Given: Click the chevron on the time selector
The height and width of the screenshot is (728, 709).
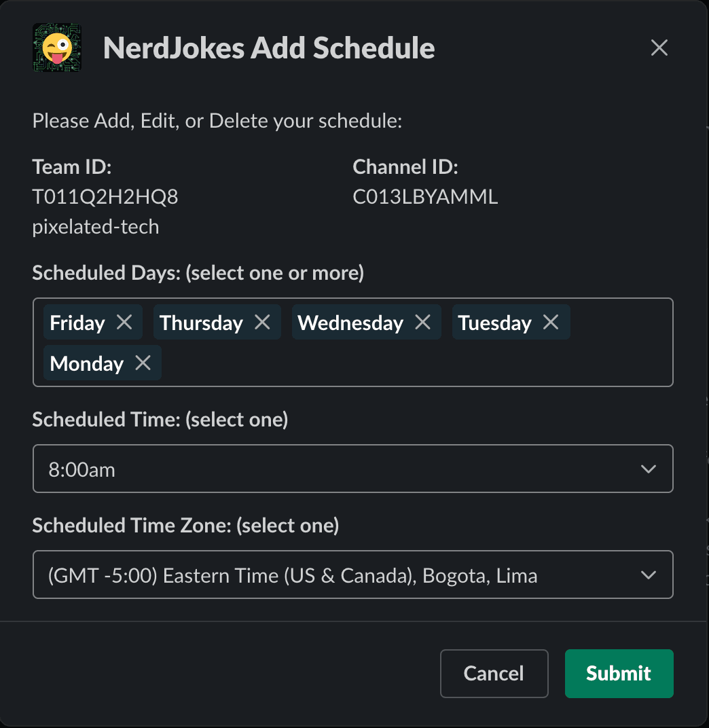Looking at the screenshot, I should [648, 469].
